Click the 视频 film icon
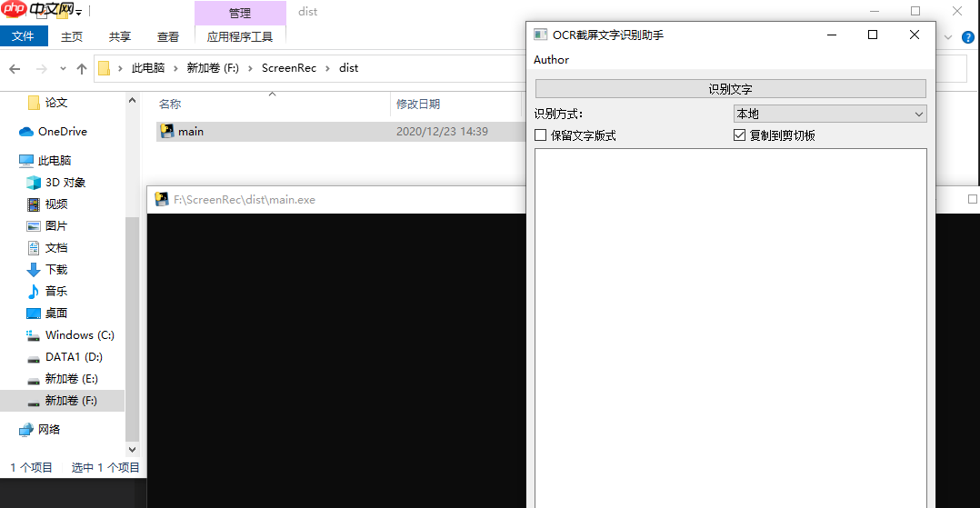 (33, 204)
